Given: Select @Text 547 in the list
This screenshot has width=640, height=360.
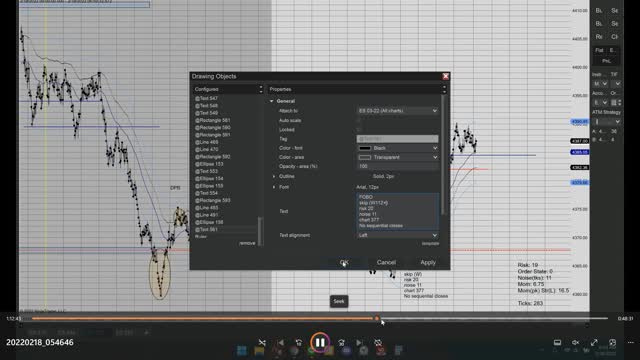Looking at the screenshot, I should point(206,98).
